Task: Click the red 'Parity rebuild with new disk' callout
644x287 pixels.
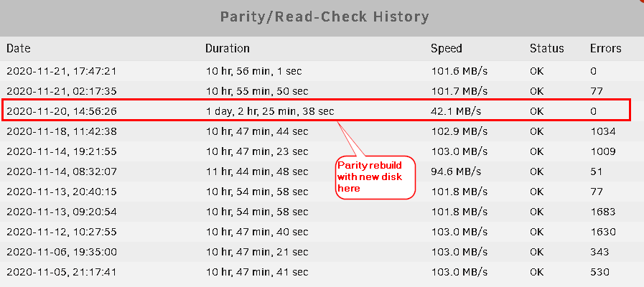Action: [x=375, y=177]
